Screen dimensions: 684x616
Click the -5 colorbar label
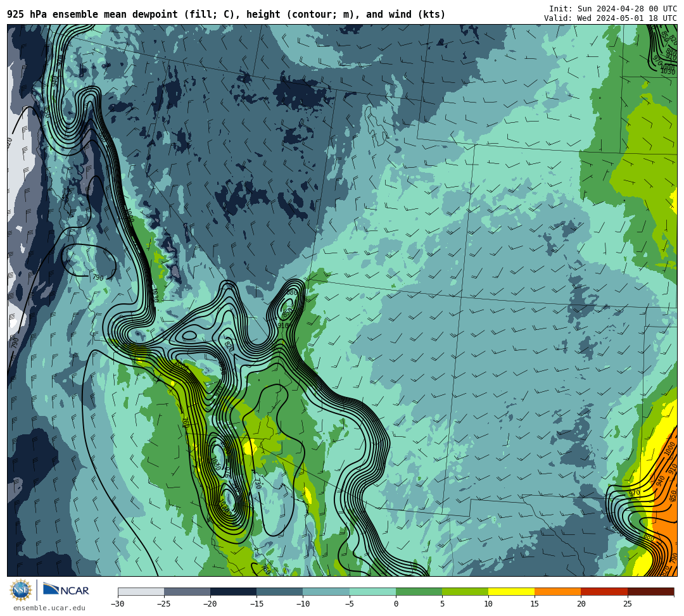tap(349, 604)
